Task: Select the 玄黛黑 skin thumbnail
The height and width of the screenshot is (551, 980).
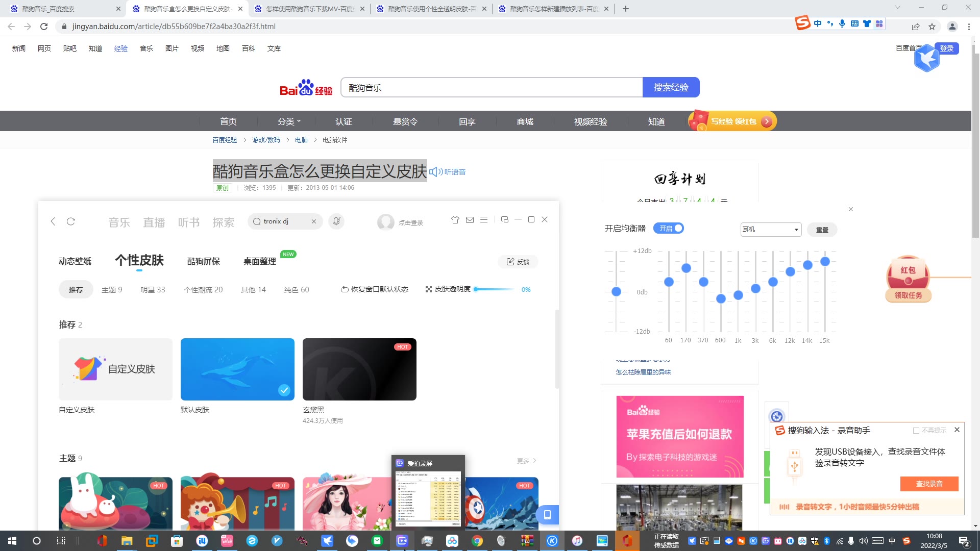Action: tap(359, 369)
